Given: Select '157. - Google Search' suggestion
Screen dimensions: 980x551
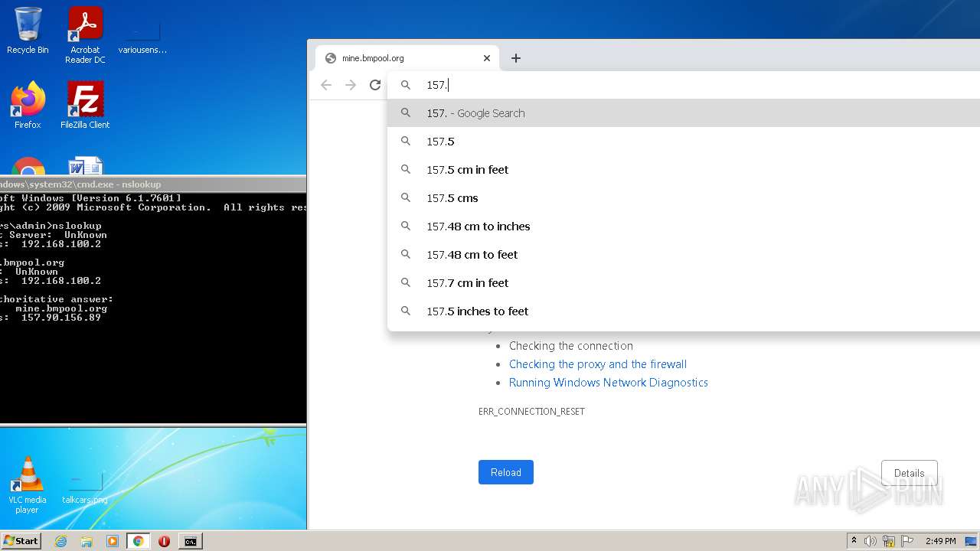Looking at the screenshot, I should click(684, 113).
